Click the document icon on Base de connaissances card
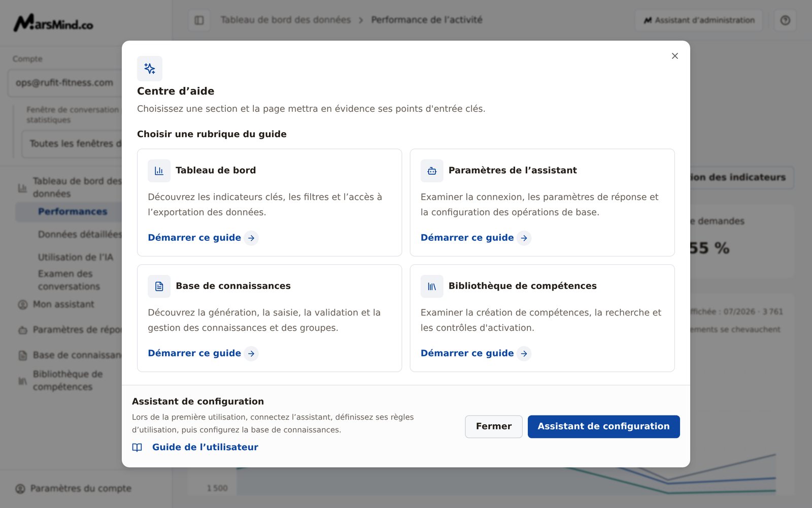This screenshot has width=812, height=508. pyautogui.click(x=159, y=287)
